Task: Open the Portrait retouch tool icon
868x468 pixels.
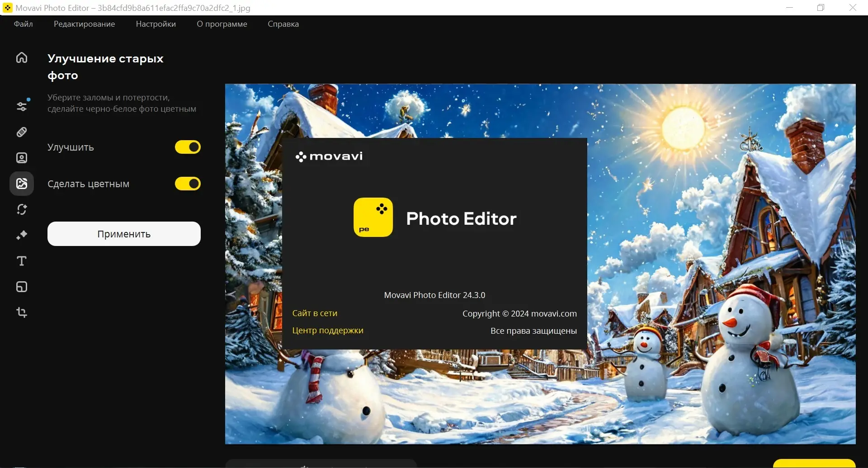Action: point(22,158)
